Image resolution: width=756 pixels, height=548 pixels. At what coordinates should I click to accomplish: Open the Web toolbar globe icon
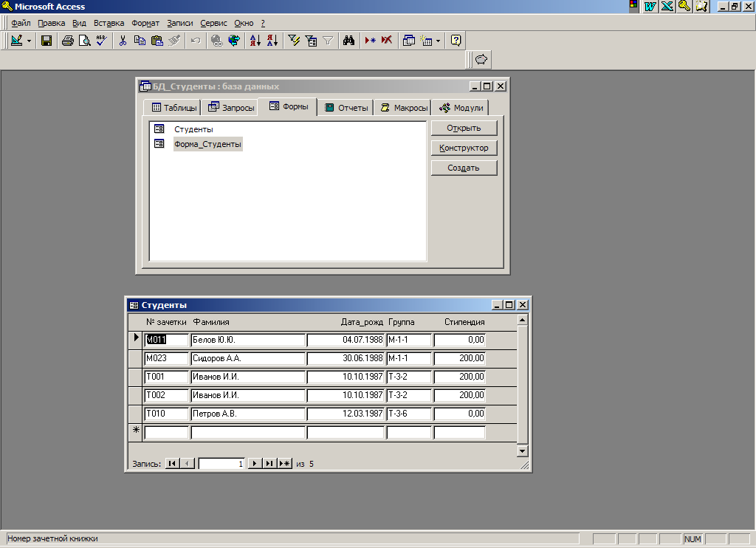tap(234, 41)
